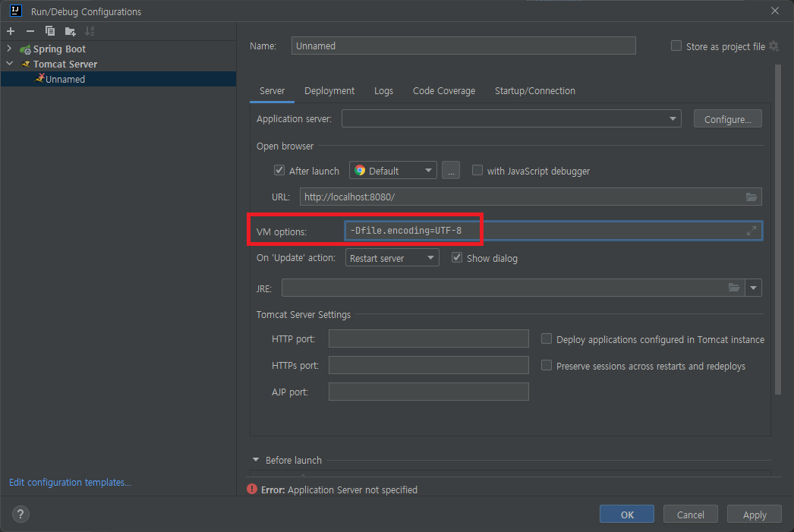Open the help question mark button

[20, 515]
